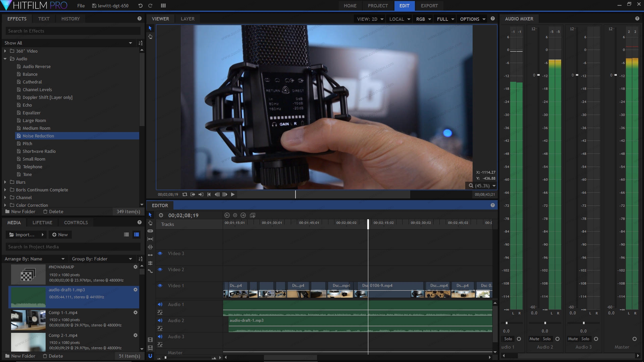
Task: Mute the Audio 2 track speaker
Action: pyautogui.click(x=160, y=320)
